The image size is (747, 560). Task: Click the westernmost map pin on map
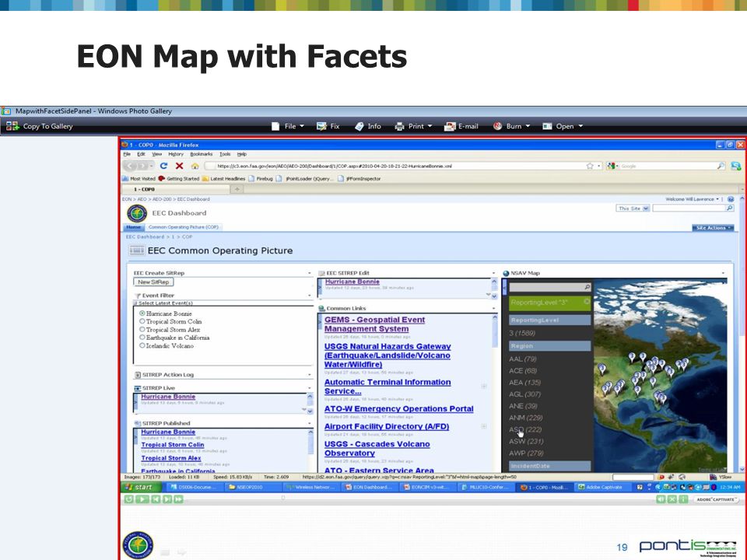tap(601, 369)
